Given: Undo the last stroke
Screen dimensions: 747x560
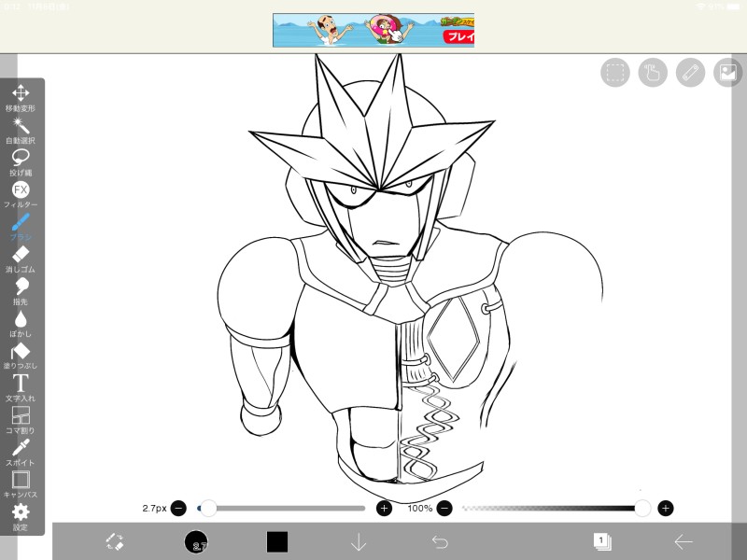Looking at the screenshot, I should click(x=440, y=542).
